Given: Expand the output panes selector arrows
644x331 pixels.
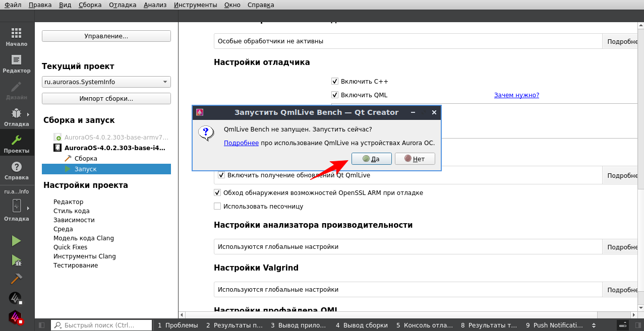Looking at the screenshot, I should tap(594, 325).
